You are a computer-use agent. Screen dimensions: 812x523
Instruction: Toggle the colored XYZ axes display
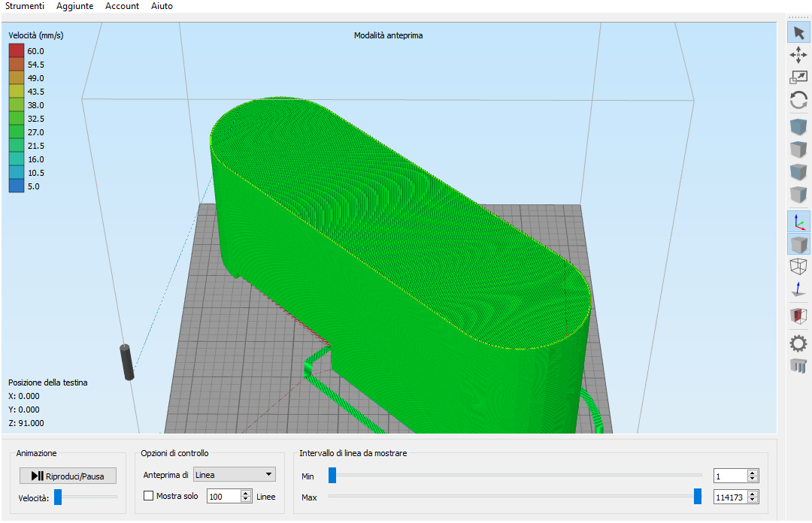pyautogui.click(x=798, y=221)
